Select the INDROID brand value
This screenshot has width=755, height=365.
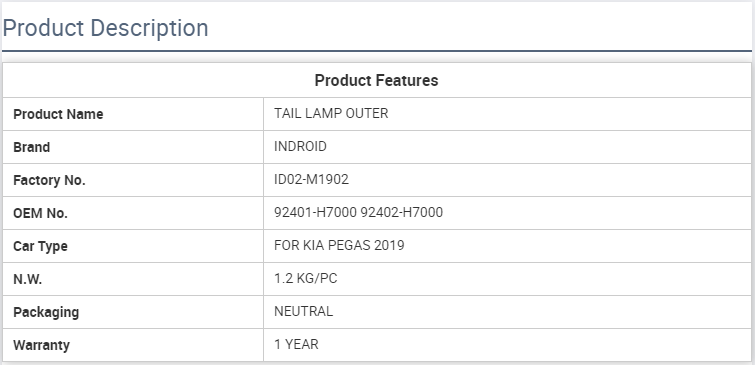coord(300,146)
